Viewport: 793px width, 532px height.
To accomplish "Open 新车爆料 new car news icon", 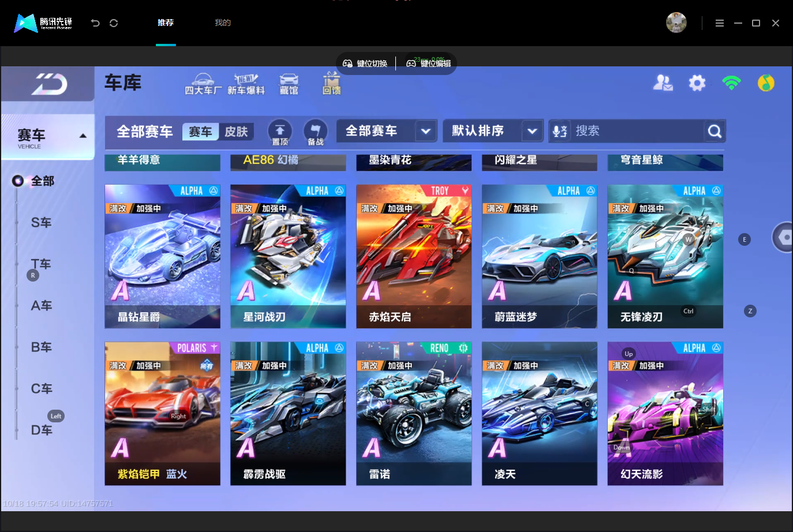I will click(x=246, y=84).
